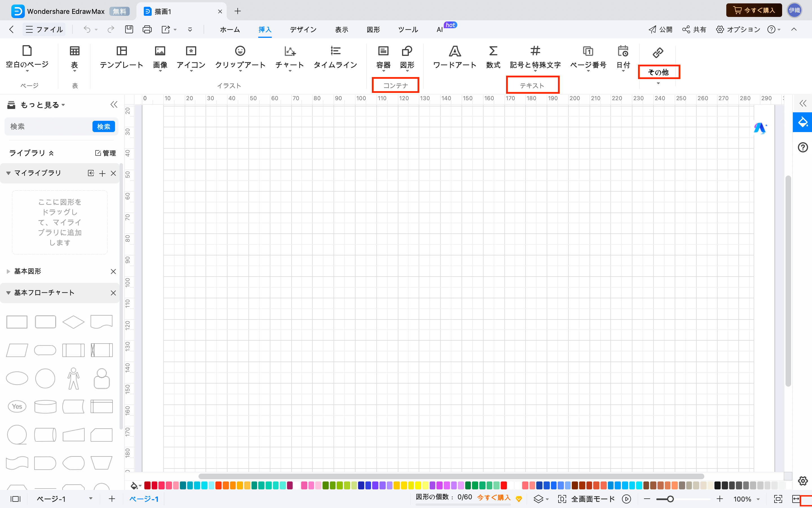Expand the right side panel

click(x=803, y=103)
